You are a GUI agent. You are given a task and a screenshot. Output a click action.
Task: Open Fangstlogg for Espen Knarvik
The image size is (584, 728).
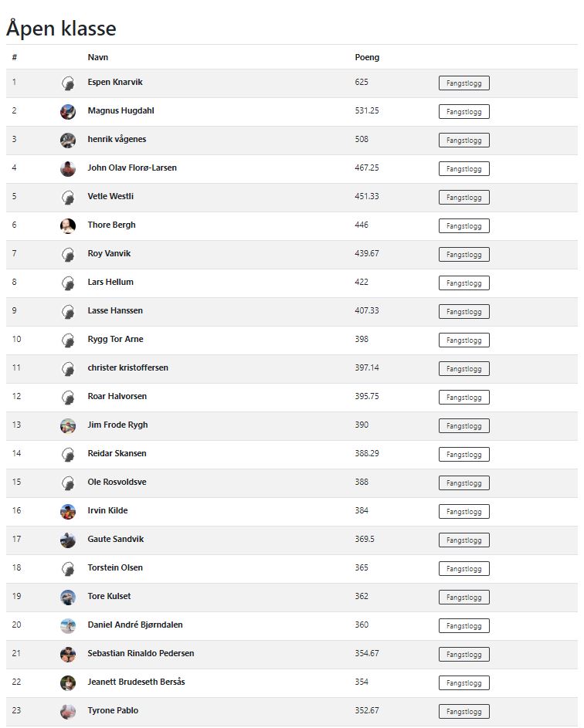pos(463,83)
